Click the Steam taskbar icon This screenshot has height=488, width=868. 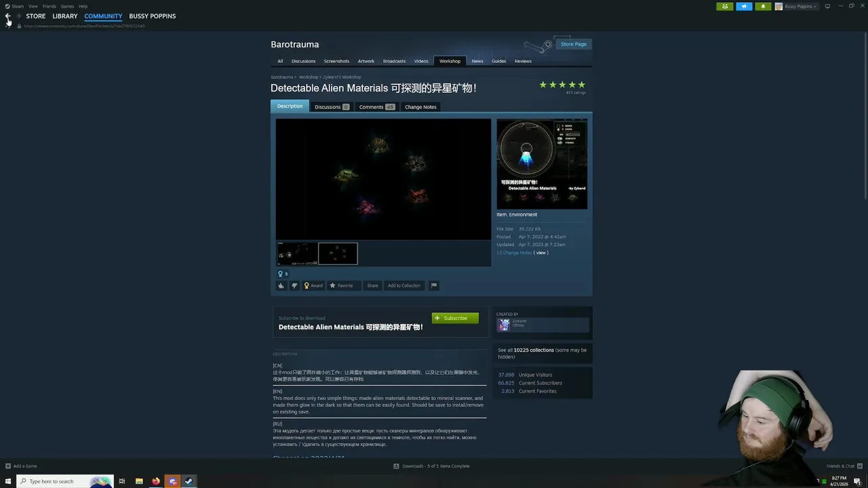(x=189, y=481)
